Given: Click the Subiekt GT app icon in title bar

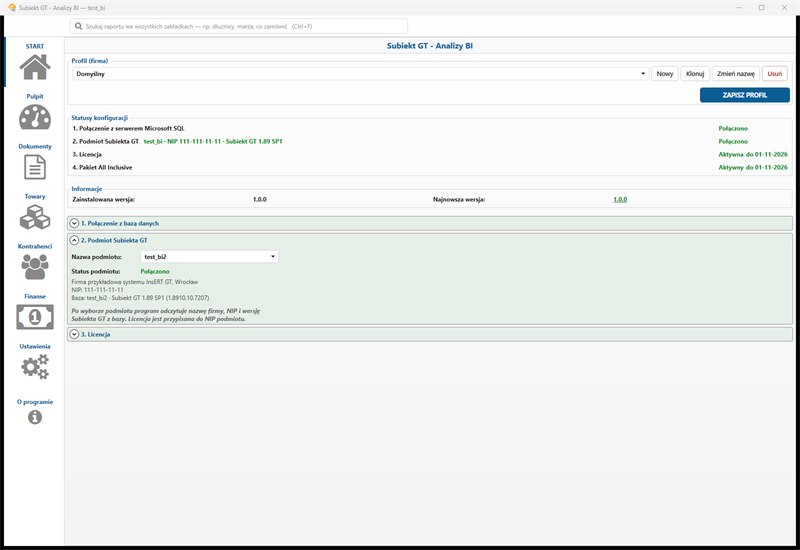Looking at the screenshot, I should 12,8.
